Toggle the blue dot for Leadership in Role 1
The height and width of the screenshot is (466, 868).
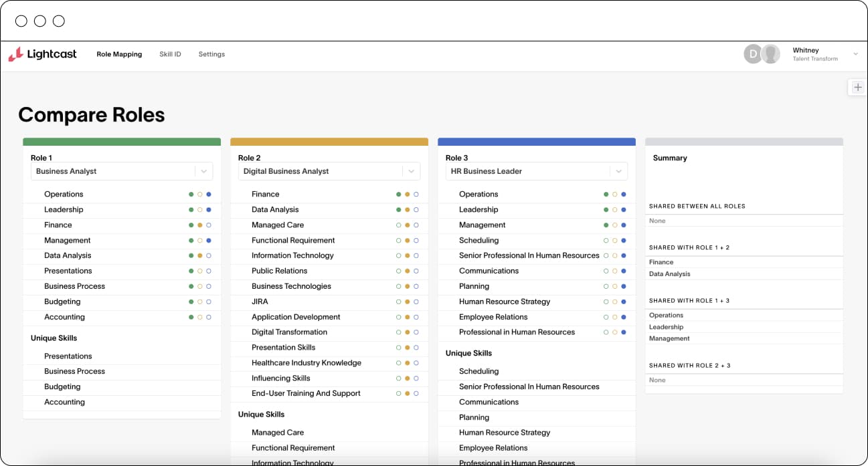click(x=209, y=210)
